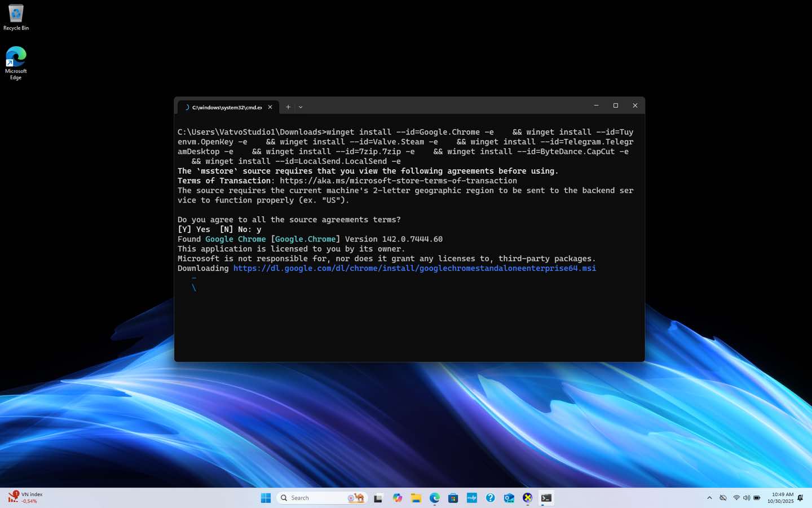Viewport: 812px width, 508px height.
Task: Open the clock and date calendar panel
Action: coord(780,498)
